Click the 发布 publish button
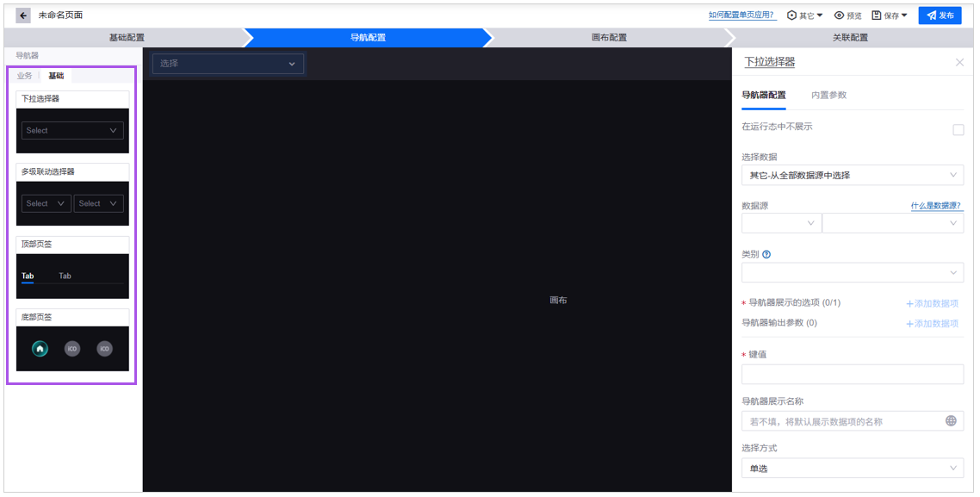This screenshot has width=980, height=497. click(x=940, y=16)
